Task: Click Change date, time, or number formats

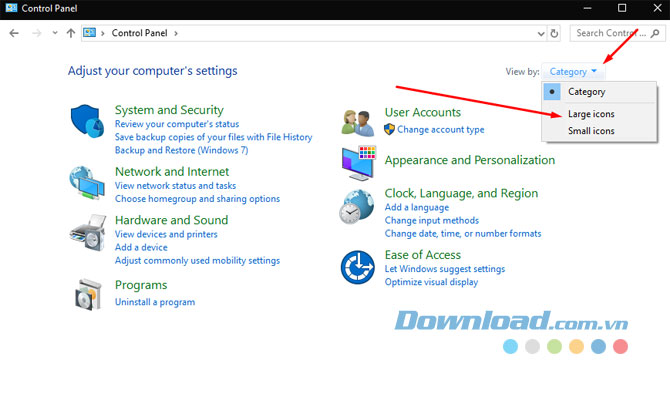Action: pyautogui.click(x=463, y=233)
